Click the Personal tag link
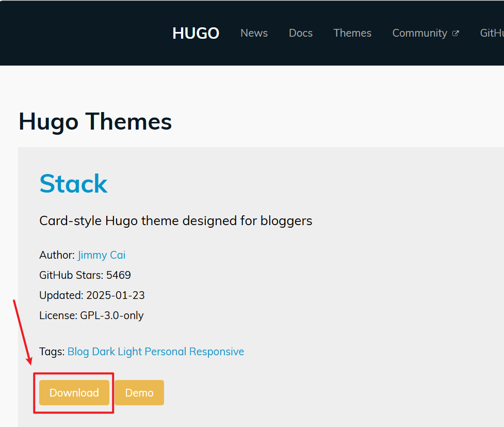Viewport: 504px width, 427px height. 166,352
